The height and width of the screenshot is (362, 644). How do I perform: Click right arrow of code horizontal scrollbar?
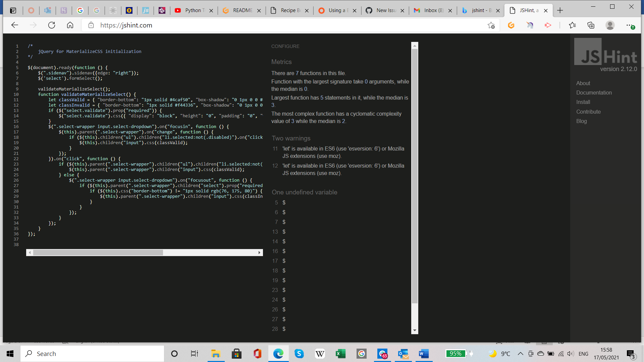[259, 253]
